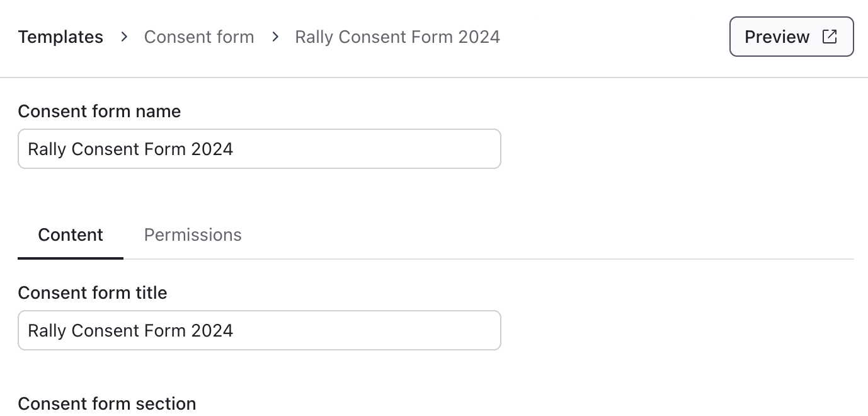Switch to the Permissions tab
This screenshot has height=416, width=868.
[193, 235]
